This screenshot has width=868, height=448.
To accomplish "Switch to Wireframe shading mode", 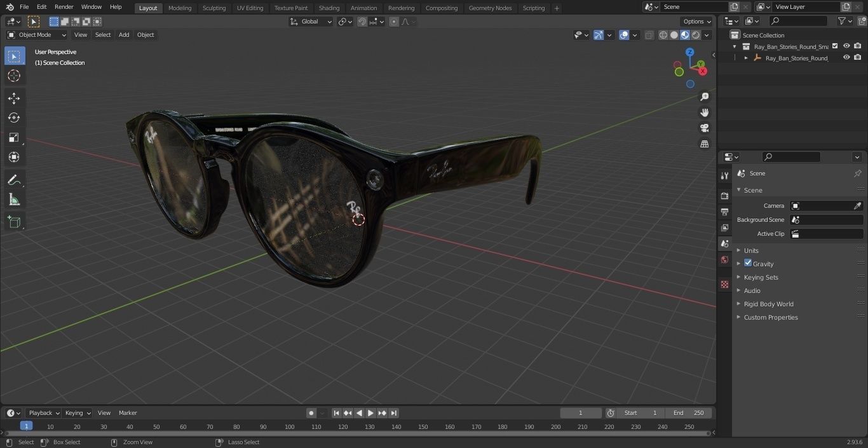I will [x=663, y=35].
